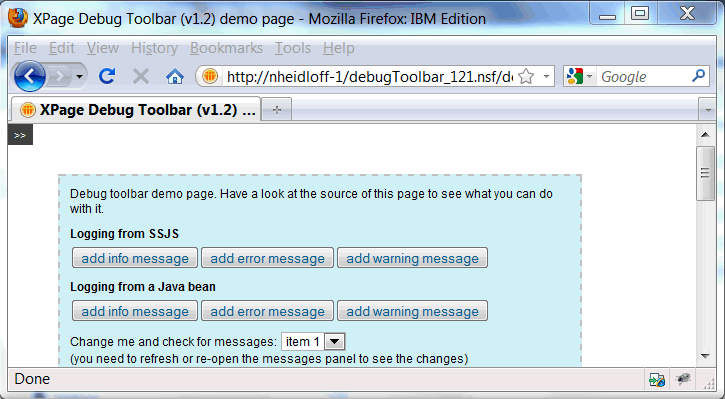Open the File menu
Viewport: 725px width, 399px height.
[x=25, y=48]
